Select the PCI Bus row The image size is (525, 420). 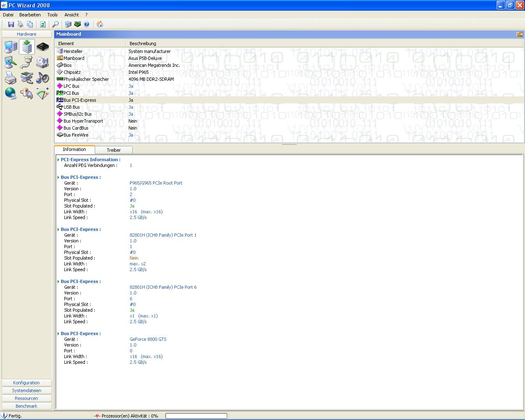(x=289, y=93)
